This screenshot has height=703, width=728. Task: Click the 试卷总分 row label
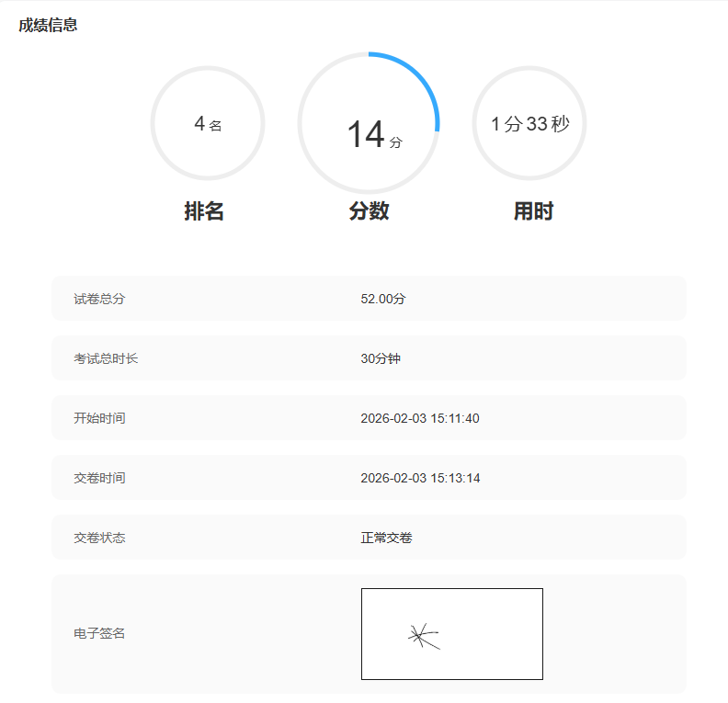99,299
